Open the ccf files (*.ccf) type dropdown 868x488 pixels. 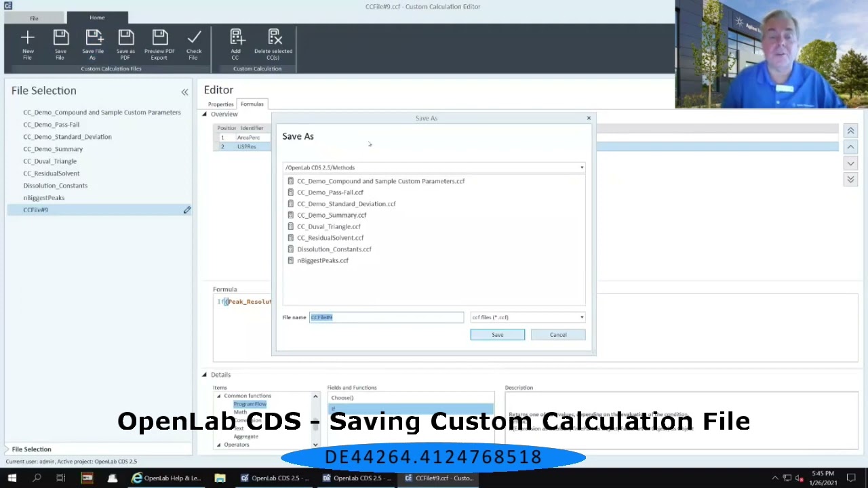581,317
